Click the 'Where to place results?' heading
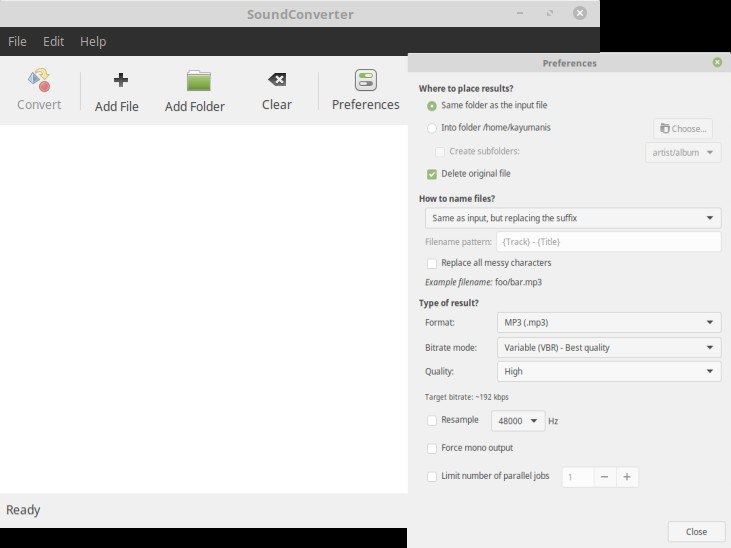 466,89
